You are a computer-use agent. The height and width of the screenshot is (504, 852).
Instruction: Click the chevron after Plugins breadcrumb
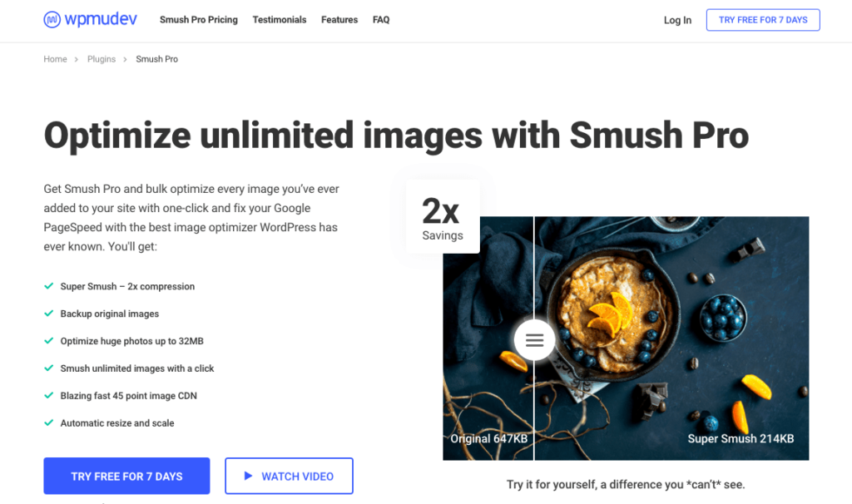[125, 59]
